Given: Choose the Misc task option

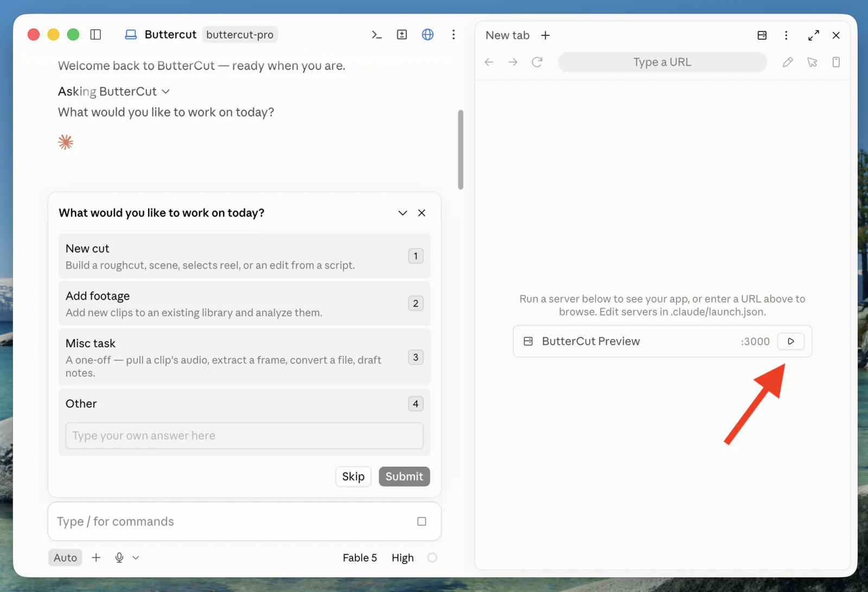Looking at the screenshot, I should pyautogui.click(x=244, y=357).
